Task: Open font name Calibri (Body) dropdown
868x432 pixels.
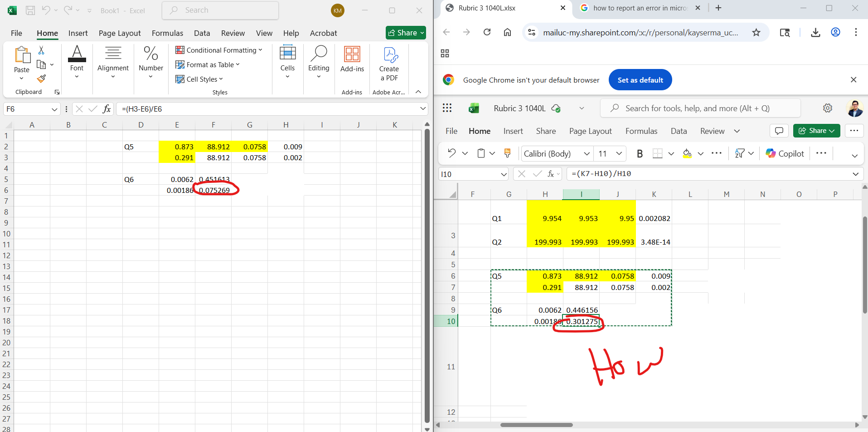Action: coord(587,154)
